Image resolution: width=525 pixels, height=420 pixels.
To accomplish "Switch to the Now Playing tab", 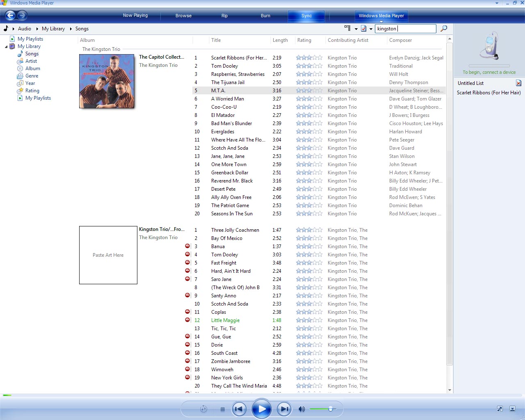I will (x=135, y=16).
